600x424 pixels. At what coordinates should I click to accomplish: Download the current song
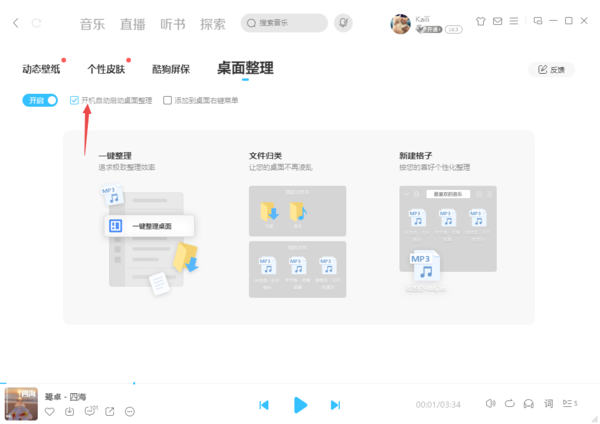click(x=70, y=412)
